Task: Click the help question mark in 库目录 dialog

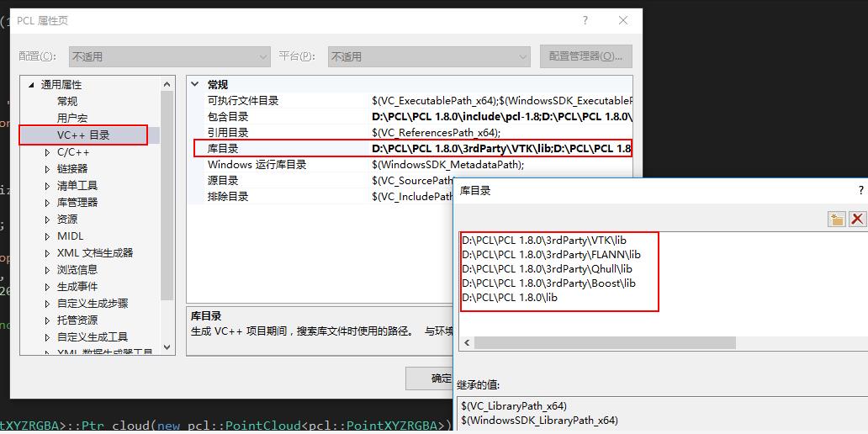Action: (x=860, y=190)
